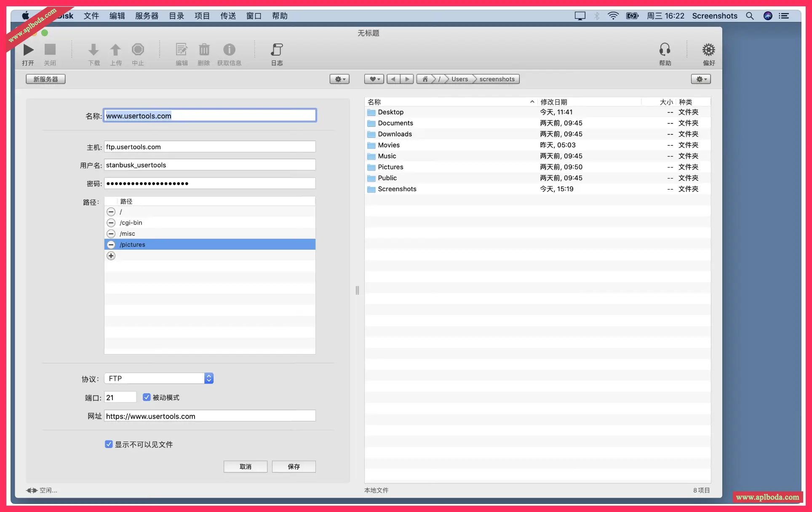Open the Edit (编辑) menu
The width and height of the screenshot is (812, 512).
[x=117, y=16]
